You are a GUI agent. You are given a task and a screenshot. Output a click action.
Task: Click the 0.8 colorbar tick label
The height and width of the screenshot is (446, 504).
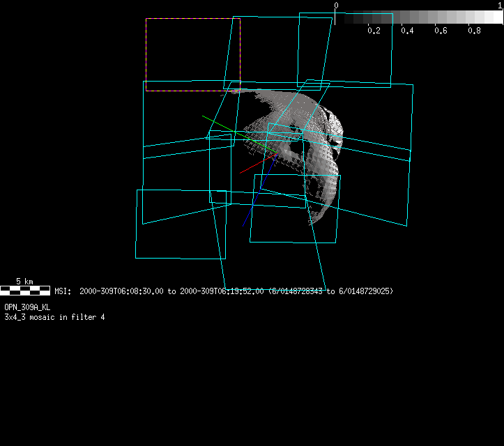[x=474, y=31]
